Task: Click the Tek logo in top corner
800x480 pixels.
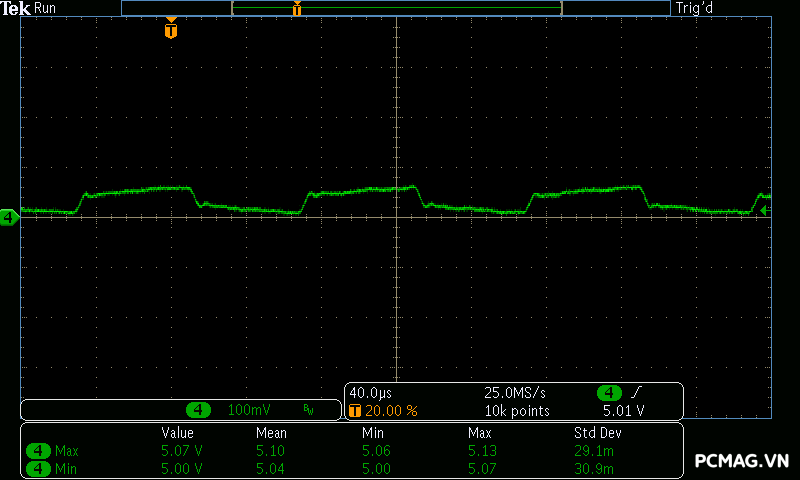Action: (x=16, y=8)
